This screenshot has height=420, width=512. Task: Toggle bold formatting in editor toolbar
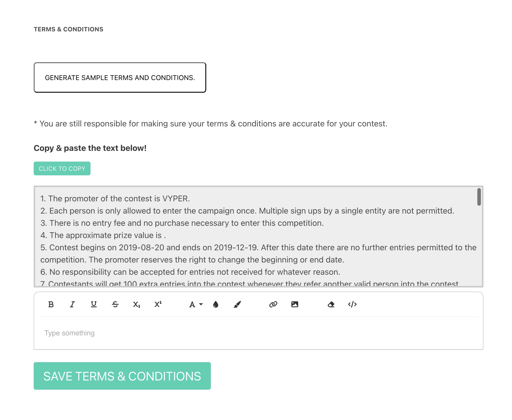click(51, 304)
